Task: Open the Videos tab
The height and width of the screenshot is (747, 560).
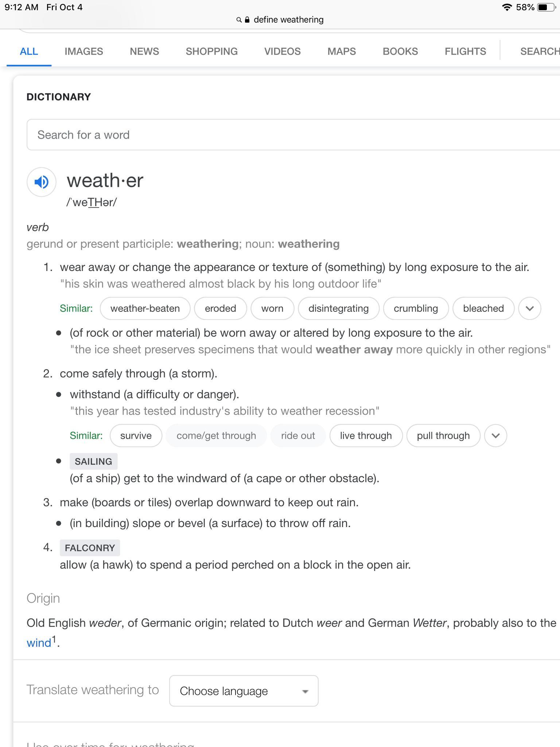Action: pos(283,51)
